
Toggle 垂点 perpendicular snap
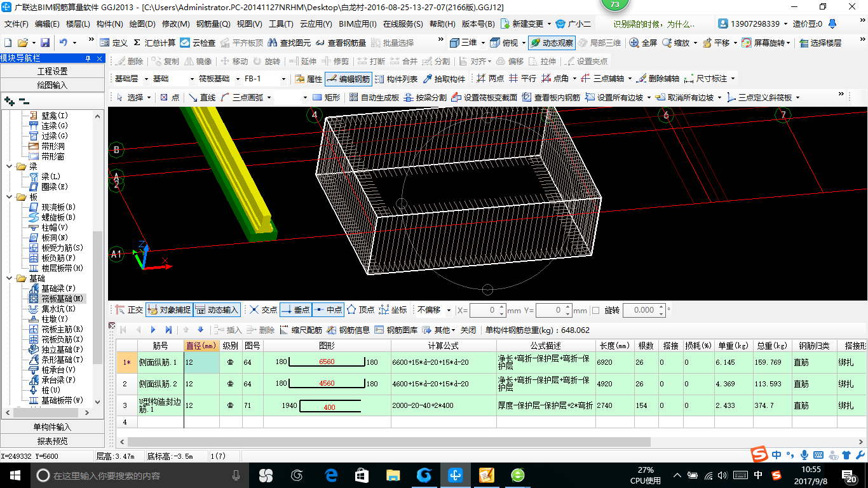(x=295, y=310)
